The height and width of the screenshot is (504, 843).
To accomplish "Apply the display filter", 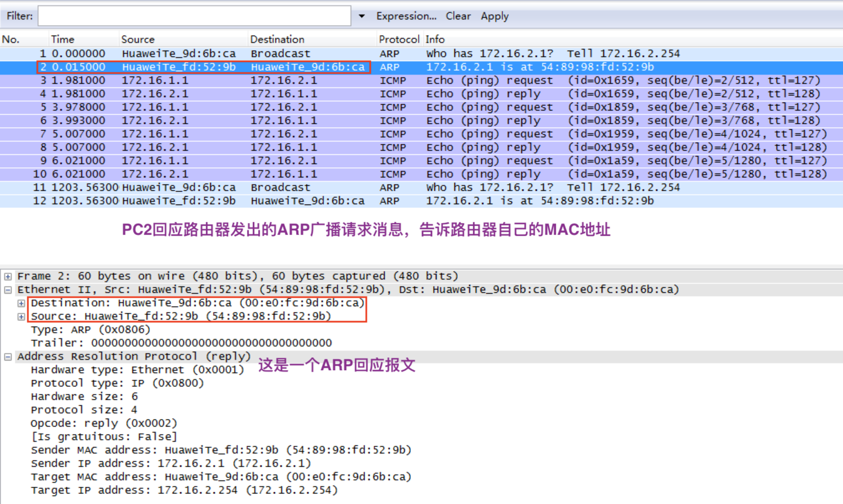I will (495, 16).
